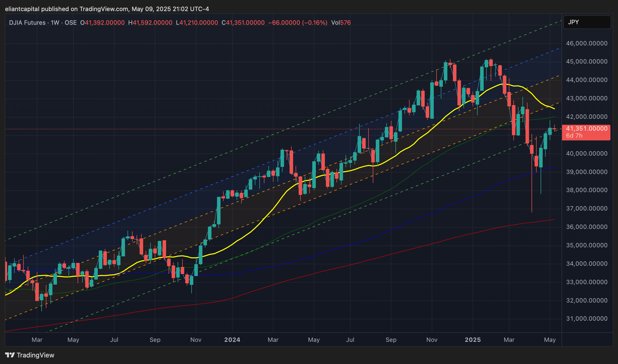Click the 2025 year label on time axis
Image resolution: width=618 pixels, height=364 pixels.
pos(473,340)
